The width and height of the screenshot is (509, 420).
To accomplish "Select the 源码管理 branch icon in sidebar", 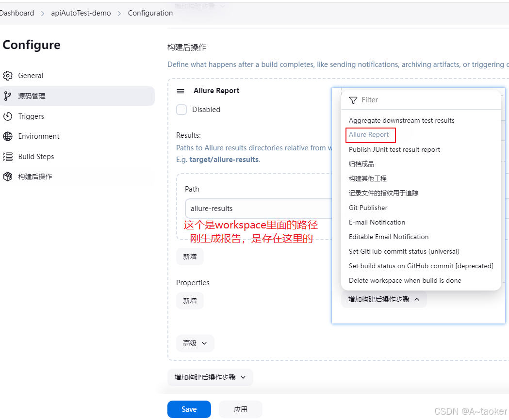I will 8,96.
